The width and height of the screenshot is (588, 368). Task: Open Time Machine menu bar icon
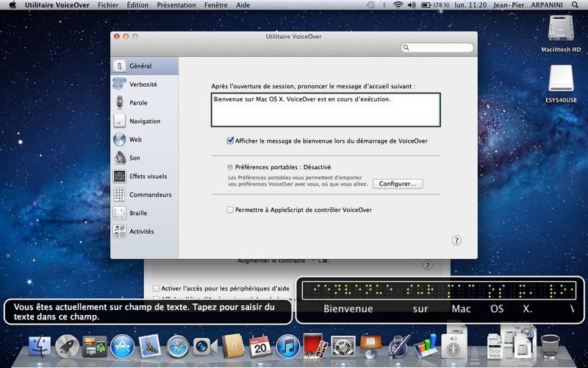click(370, 5)
